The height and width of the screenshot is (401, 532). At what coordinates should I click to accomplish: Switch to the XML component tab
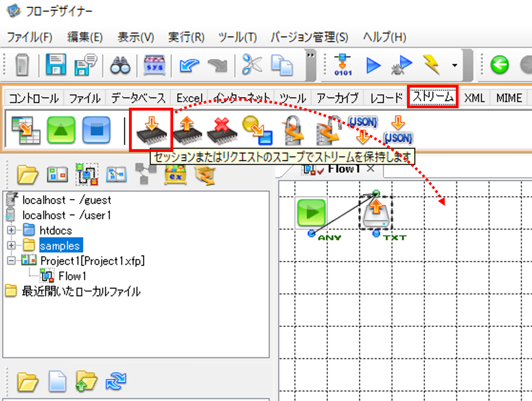474,98
